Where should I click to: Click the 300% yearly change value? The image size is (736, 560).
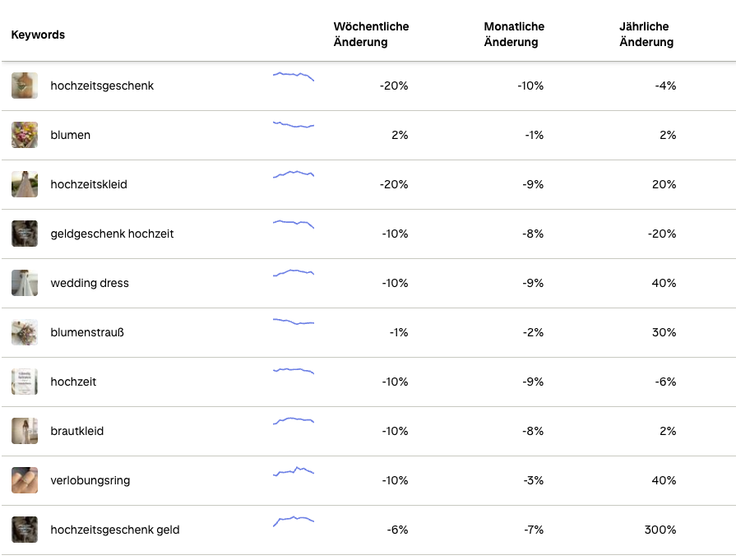pyautogui.click(x=660, y=530)
